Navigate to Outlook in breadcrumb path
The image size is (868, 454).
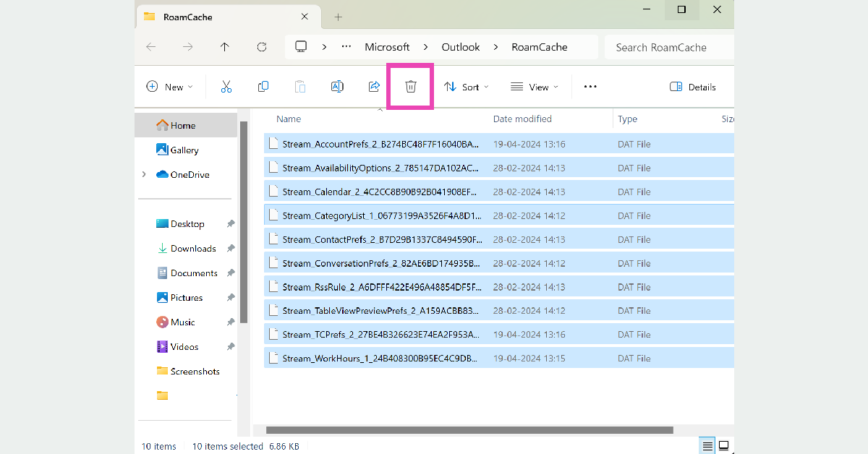tap(461, 47)
